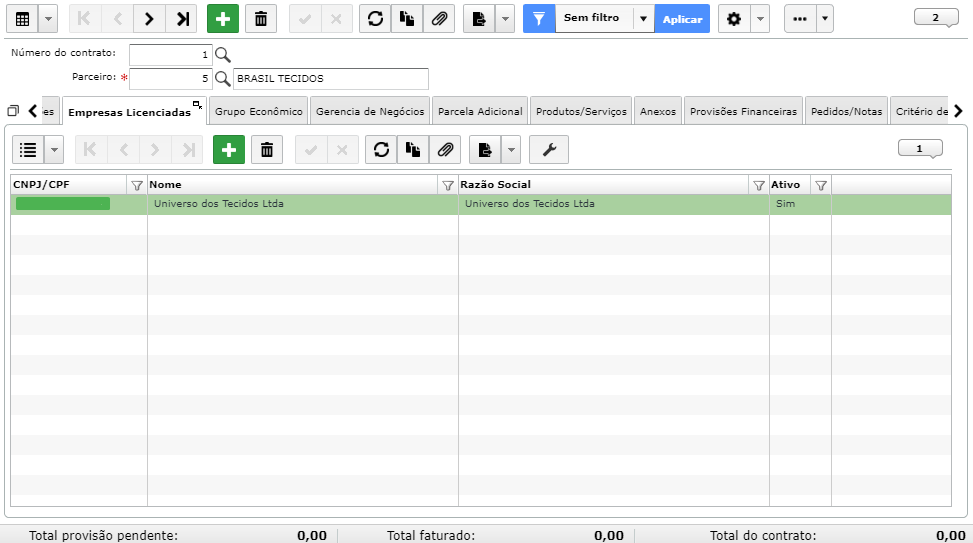
Task: Click Ativo cell showing Sim
Action: coord(800,204)
